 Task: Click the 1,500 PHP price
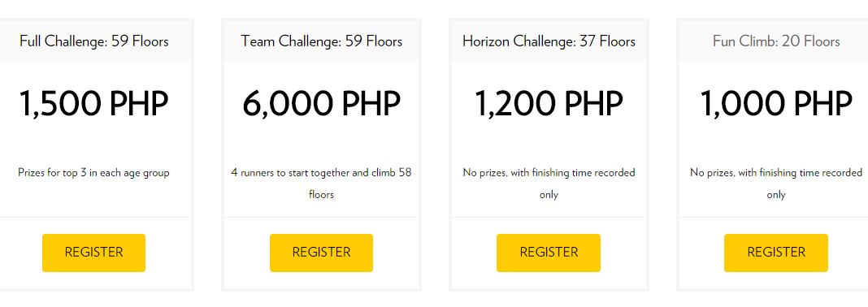[94, 103]
